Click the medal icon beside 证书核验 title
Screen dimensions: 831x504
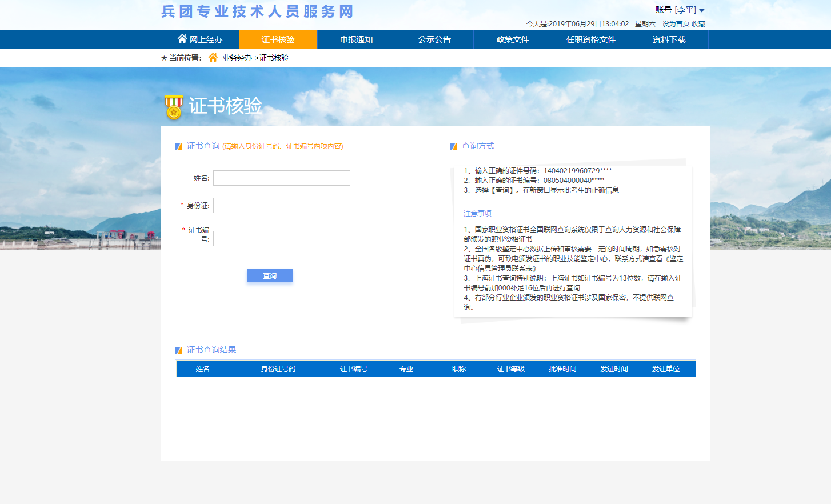pyautogui.click(x=174, y=107)
